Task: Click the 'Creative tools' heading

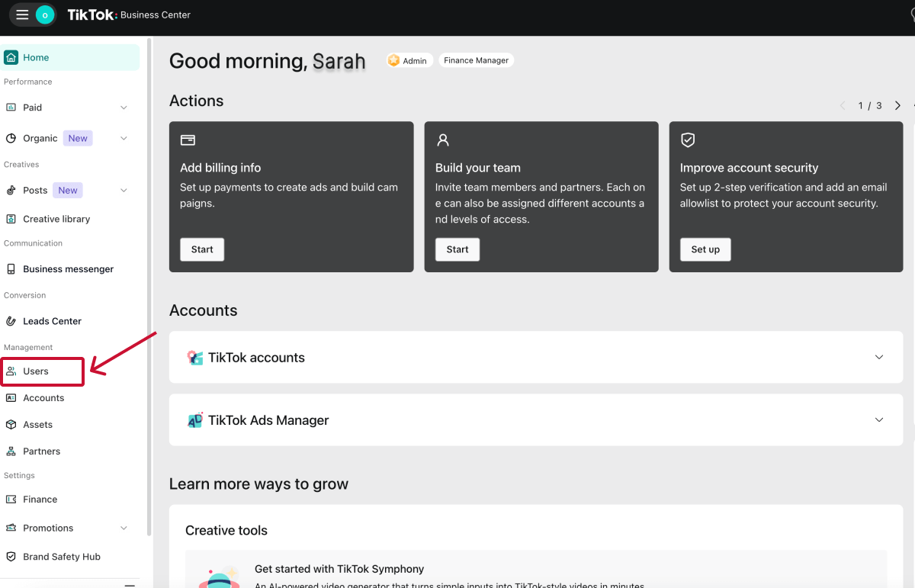Action: (226, 531)
